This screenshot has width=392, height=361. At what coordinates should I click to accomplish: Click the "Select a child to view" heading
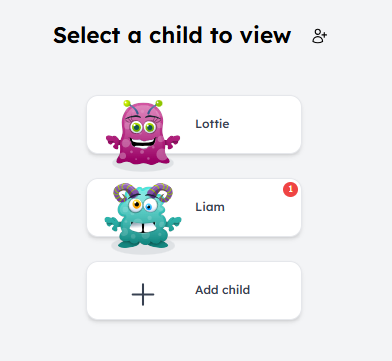(172, 35)
